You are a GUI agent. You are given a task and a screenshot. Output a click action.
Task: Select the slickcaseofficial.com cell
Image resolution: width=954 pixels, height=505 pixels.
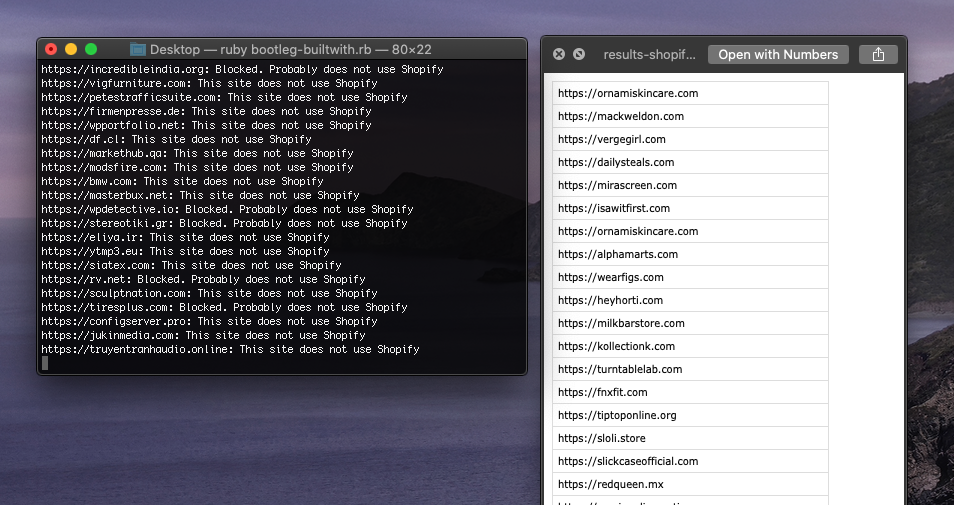point(691,461)
